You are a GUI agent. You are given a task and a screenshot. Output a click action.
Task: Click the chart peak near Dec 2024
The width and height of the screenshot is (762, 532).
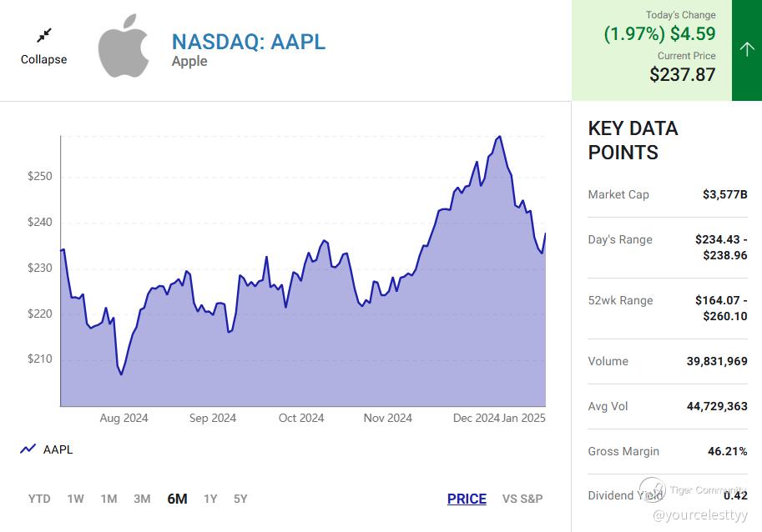pyautogui.click(x=499, y=137)
